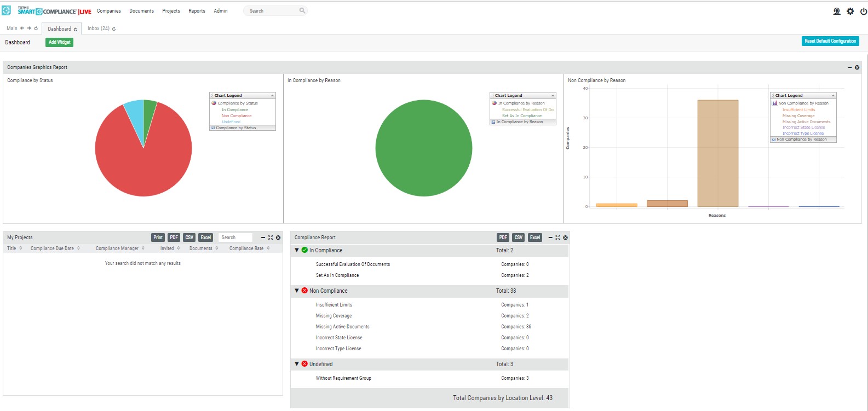The image size is (868, 411).
Task: Toggle Successful Evaluation legend entry
Action: coord(528,110)
